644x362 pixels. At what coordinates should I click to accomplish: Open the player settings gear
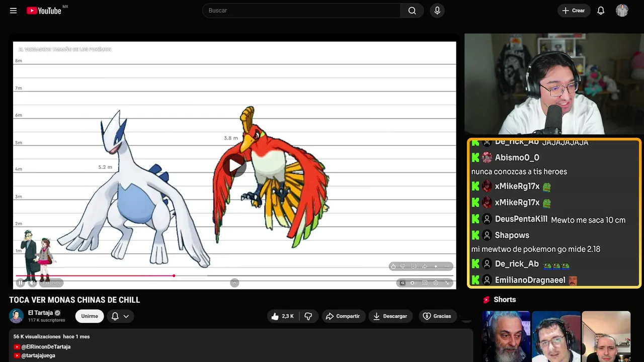pos(436,283)
